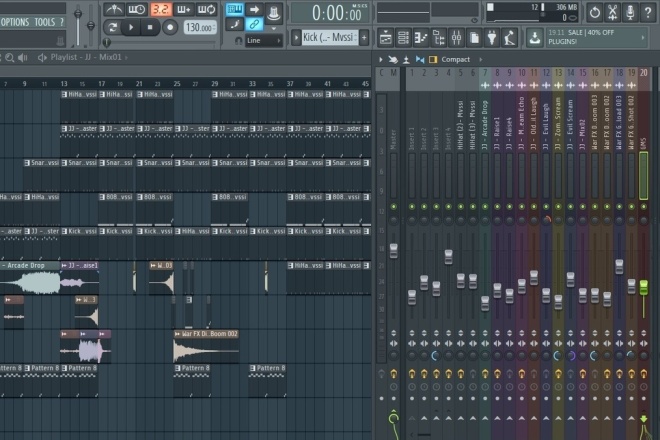Click the Master track volume fader
The image size is (660, 440).
[394, 251]
